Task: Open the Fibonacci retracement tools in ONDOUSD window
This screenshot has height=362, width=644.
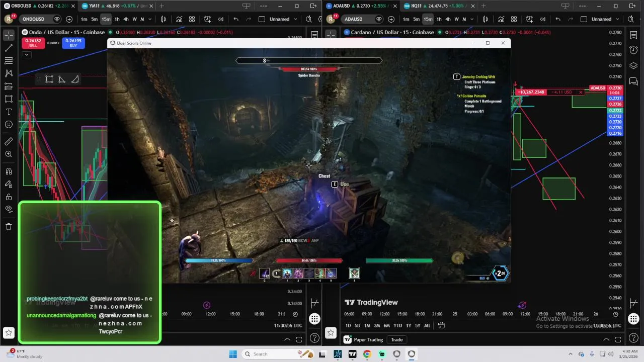Action: (x=9, y=61)
